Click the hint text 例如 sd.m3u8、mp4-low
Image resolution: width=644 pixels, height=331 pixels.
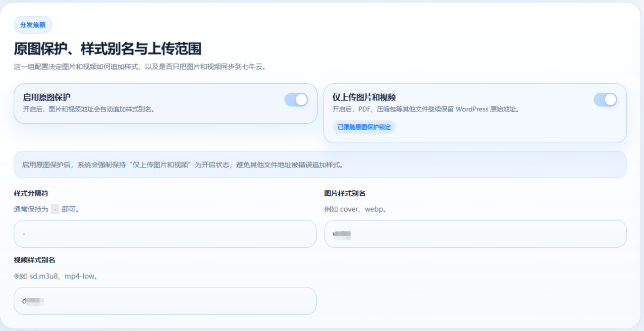(55, 276)
